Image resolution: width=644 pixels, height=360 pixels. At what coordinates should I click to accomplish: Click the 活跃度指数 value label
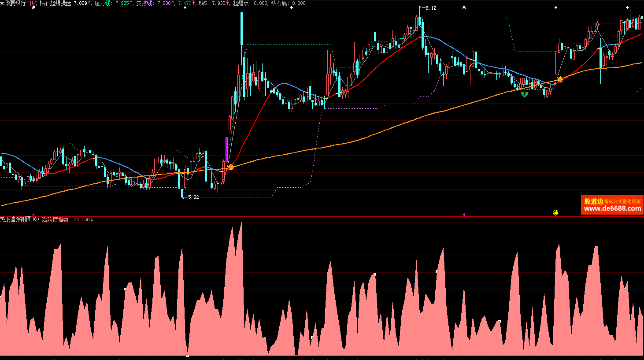66,219
